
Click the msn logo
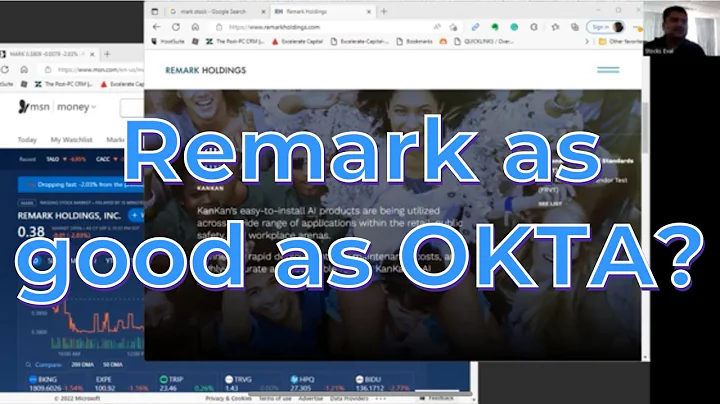click(34, 107)
